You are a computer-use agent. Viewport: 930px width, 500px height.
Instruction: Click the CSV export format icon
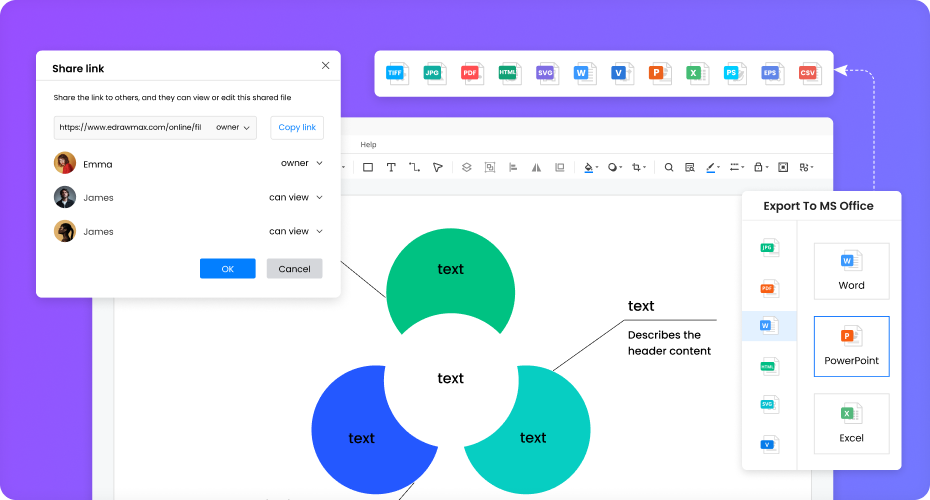[x=808, y=73]
